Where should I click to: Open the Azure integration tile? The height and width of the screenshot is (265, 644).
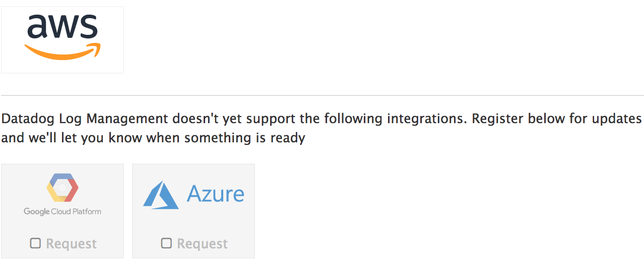[194, 211]
